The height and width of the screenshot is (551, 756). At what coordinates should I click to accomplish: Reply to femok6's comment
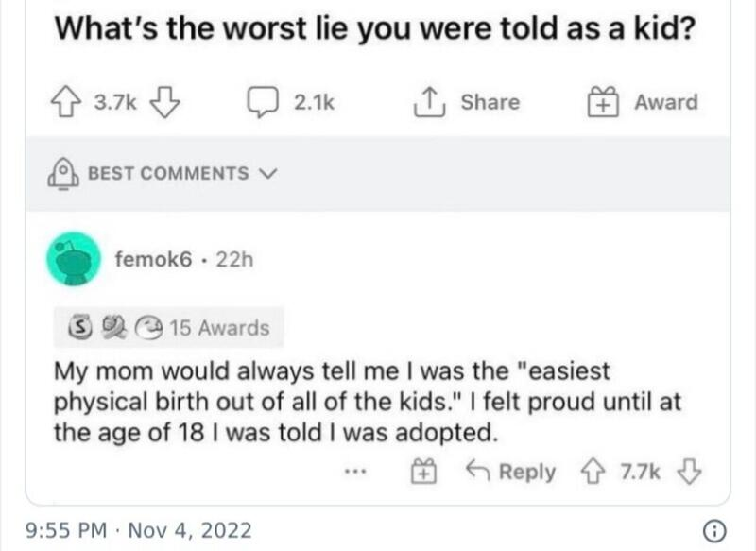[511, 472]
